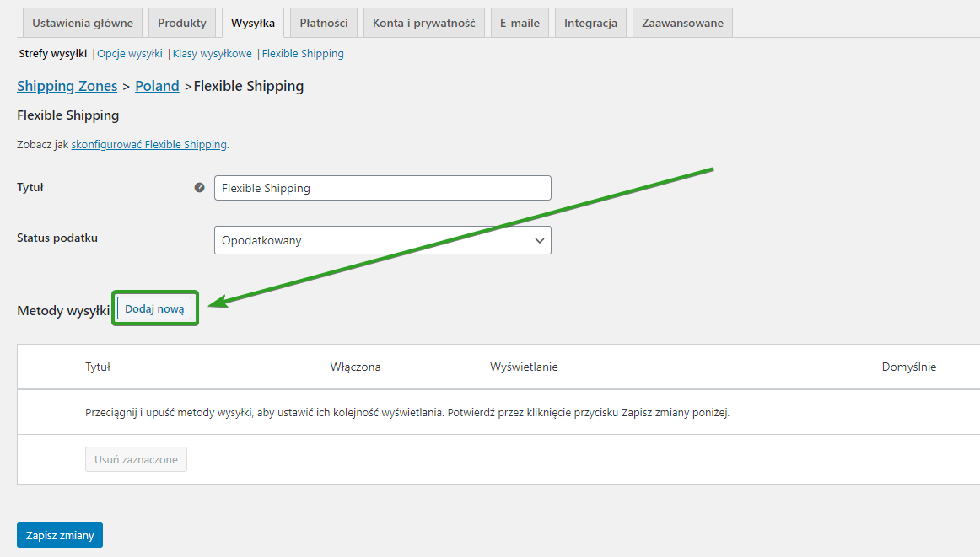Screen dimensions: 980x557
Task: Select Strefy wysyłki sub-menu link
Action: pyautogui.click(x=52, y=54)
